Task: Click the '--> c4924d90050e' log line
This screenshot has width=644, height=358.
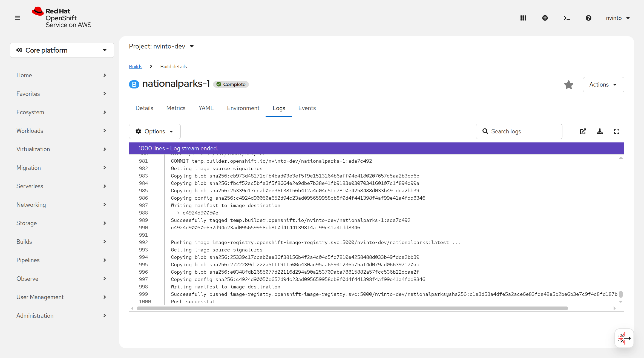Action: (x=194, y=213)
